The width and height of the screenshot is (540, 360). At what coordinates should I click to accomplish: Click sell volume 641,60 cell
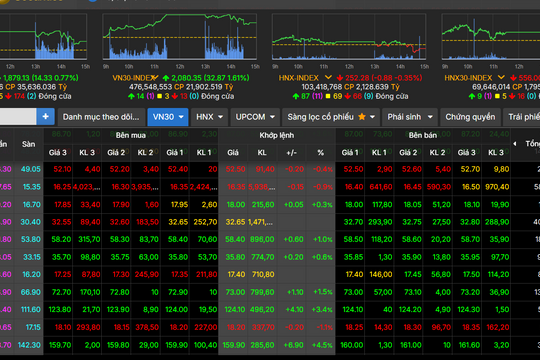pyautogui.click(x=381, y=187)
